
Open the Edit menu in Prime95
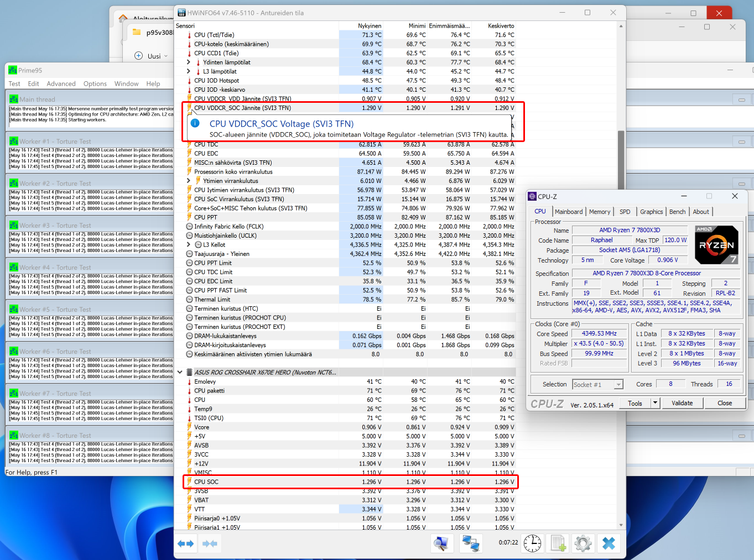point(34,84)
